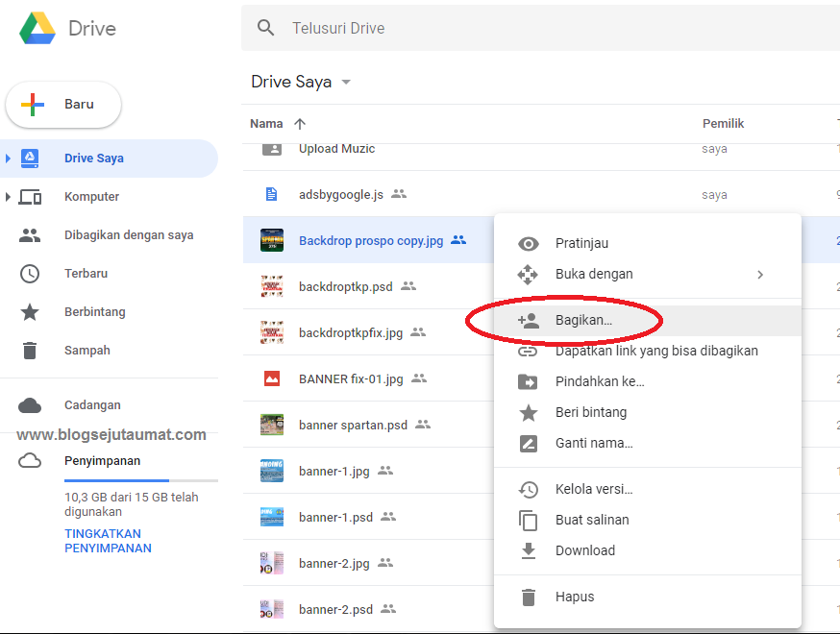Open Sampah trash in sidebar
Viewport: 840px width, 634px height.
[86, 351]
